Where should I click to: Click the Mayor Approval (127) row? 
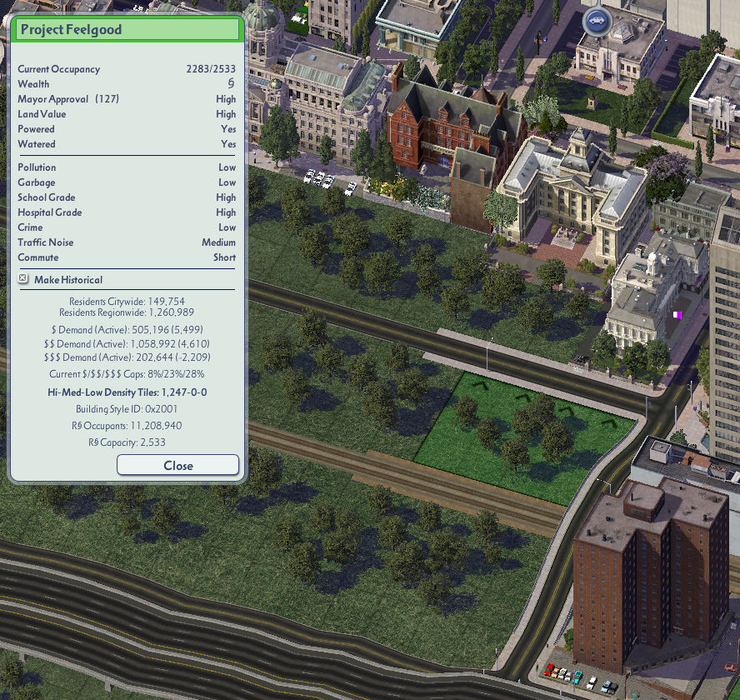(127, 99)
